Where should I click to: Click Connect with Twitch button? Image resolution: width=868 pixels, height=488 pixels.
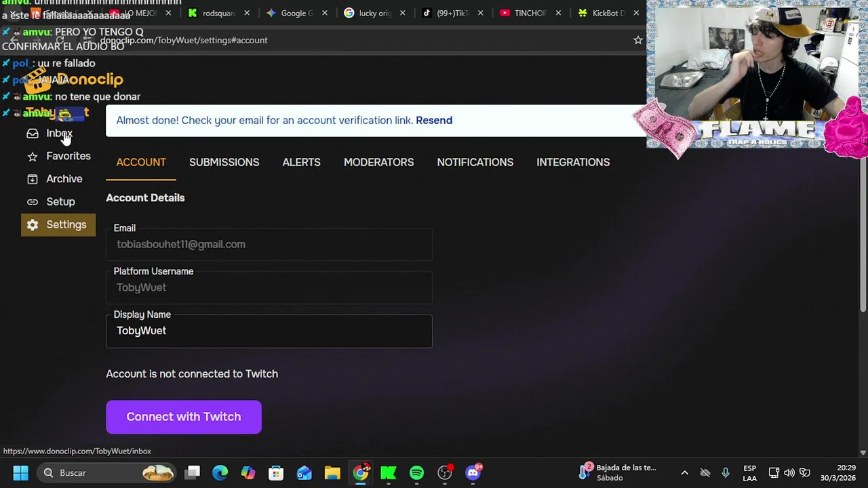tap(184, 417)
